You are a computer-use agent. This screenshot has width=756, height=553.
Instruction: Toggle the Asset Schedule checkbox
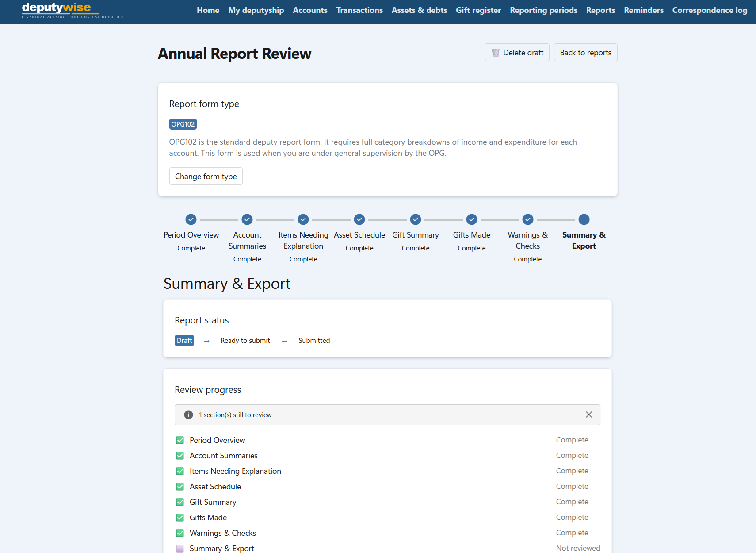180,487
